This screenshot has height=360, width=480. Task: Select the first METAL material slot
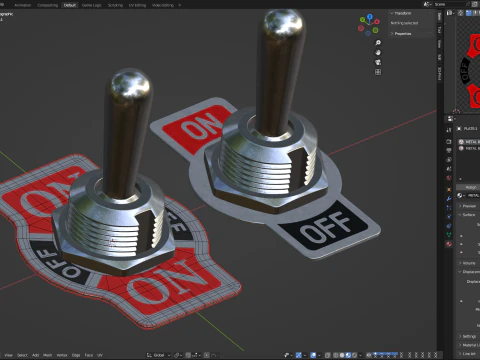[x=469, y=142]
